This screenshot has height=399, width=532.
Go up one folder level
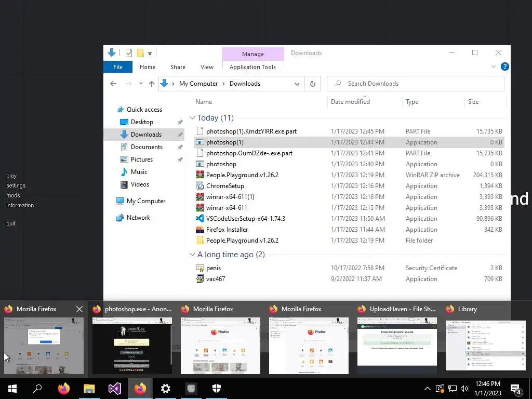[151, 84]
